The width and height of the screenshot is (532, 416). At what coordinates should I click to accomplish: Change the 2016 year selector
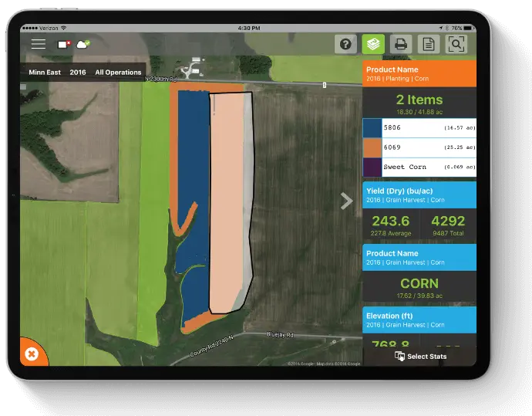click(x=78, y=73)
